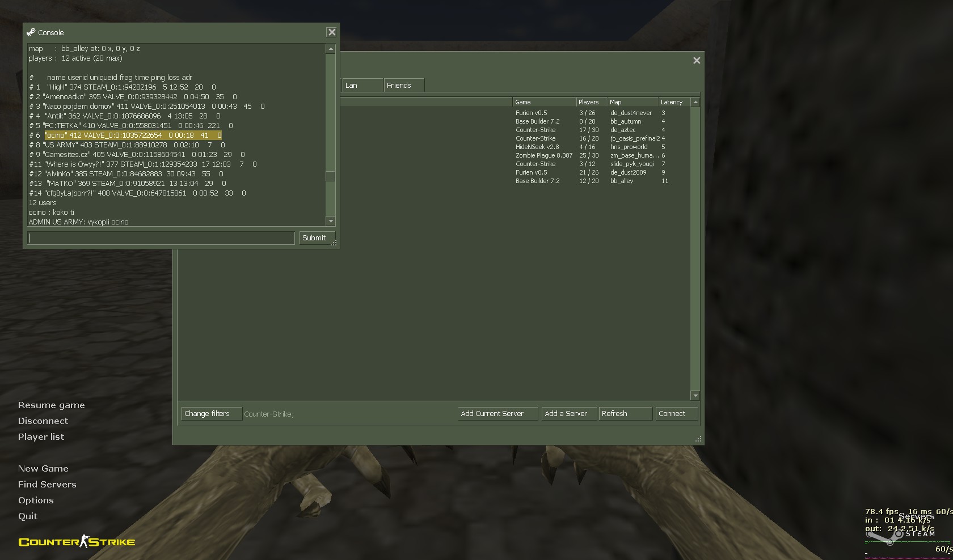Open Change filters options

tap(212, 414)
